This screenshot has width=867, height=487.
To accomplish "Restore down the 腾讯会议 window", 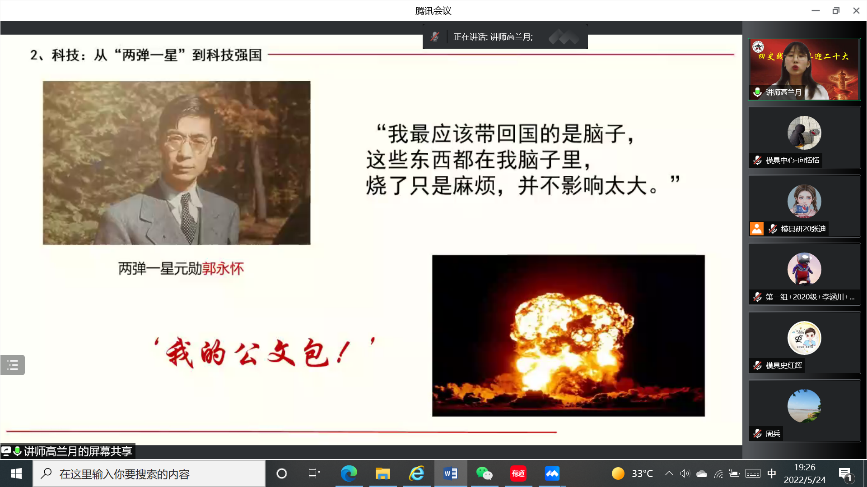I will pyautogui.click(x=836, y=11).
